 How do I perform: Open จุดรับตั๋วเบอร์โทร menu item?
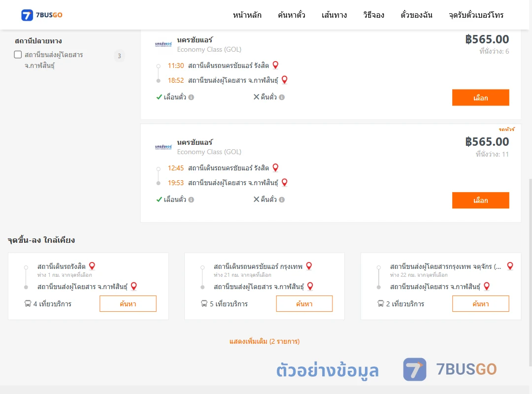(476, 15)
